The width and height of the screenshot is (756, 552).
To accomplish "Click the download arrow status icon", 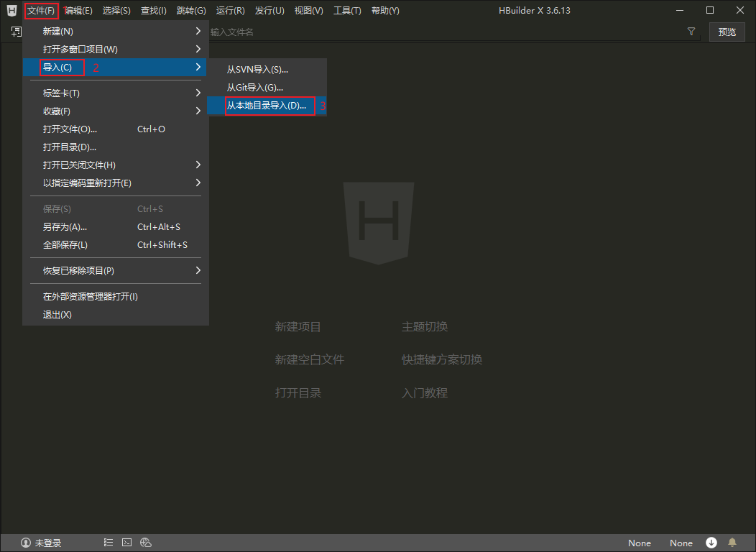I will pyautogui.click(x=711, y=543).
